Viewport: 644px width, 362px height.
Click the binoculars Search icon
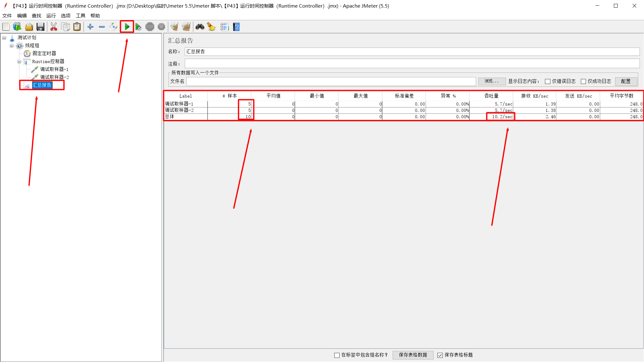click(200, 27)
